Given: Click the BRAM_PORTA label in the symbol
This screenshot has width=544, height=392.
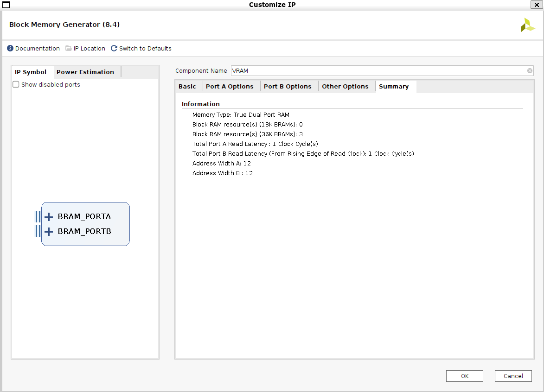Looking at the screenshot, I should 84,217.
